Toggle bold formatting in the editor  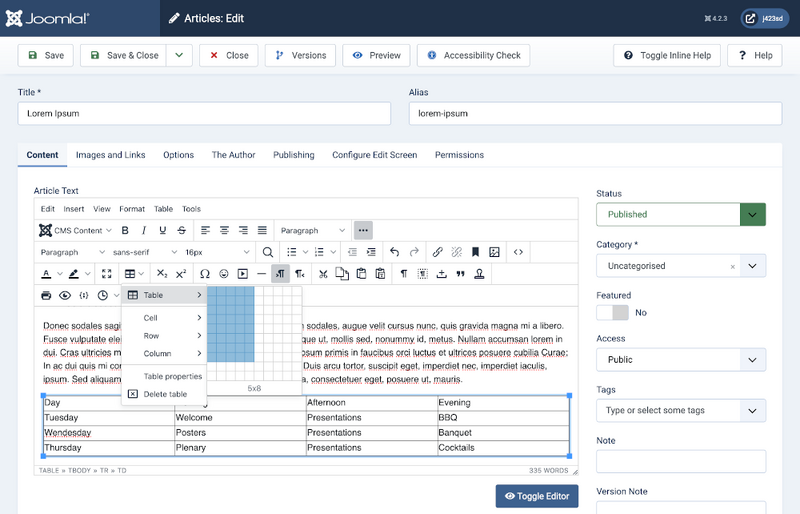point(125,230)
